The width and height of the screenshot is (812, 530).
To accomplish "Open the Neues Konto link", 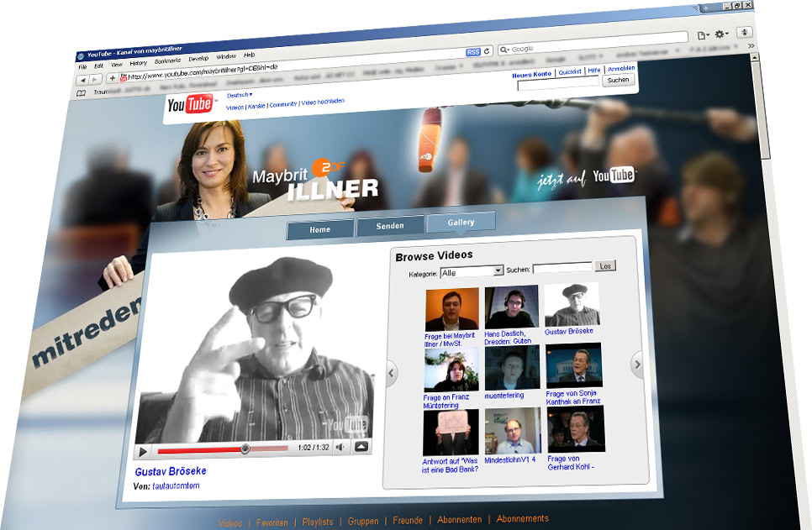I will click(x=532, y=75).
